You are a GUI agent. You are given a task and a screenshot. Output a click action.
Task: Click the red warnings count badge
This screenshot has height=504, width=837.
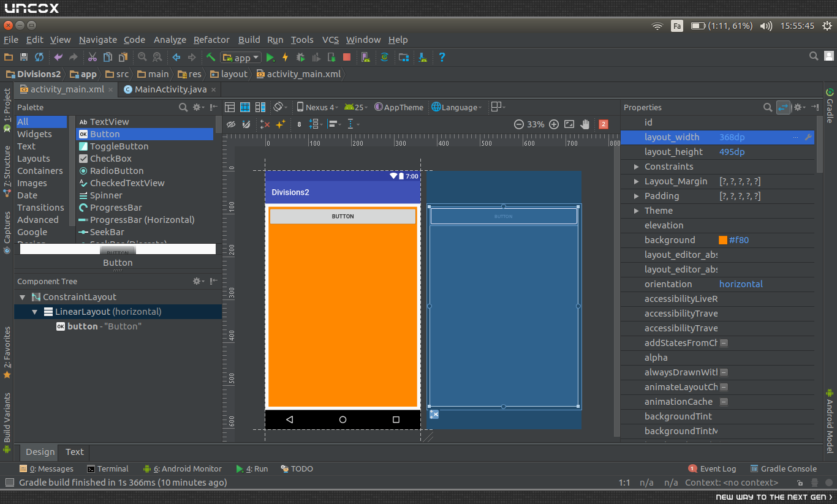click(604, 124)
